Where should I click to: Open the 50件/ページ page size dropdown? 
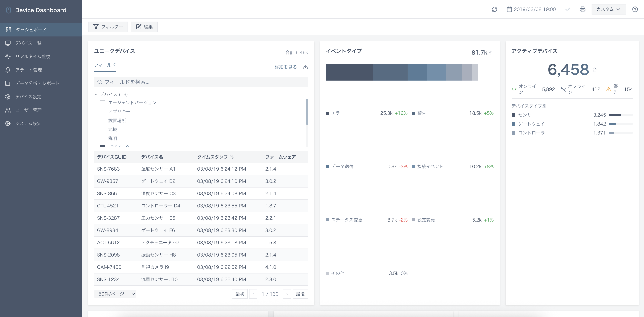coord(115,294)
